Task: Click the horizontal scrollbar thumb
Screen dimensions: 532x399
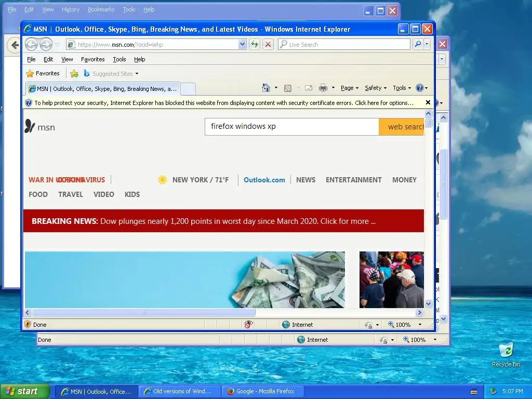Action: pos(143,312)
